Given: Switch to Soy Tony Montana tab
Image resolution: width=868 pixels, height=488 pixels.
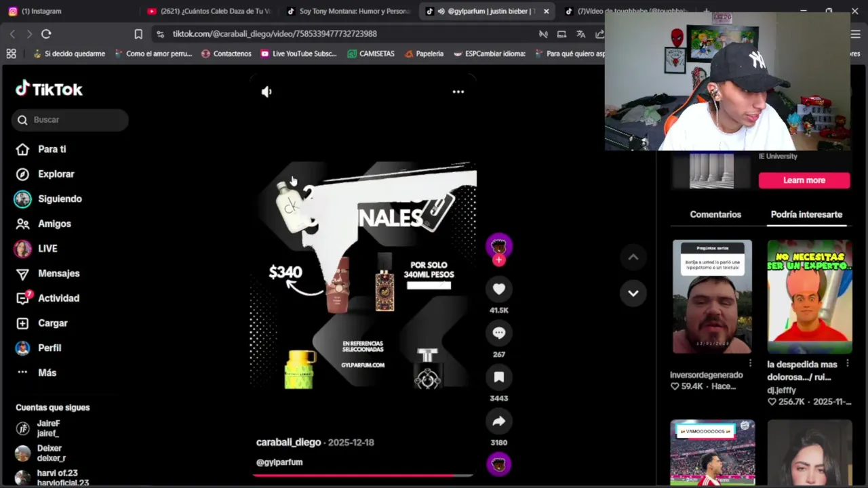Looking at the screenshot, I should coord(349,11).
